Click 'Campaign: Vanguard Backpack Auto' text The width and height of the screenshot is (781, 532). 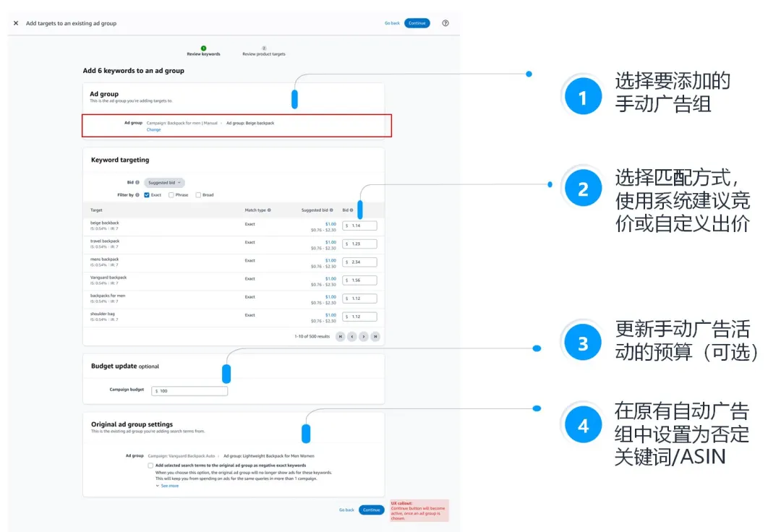pos(182,456)
